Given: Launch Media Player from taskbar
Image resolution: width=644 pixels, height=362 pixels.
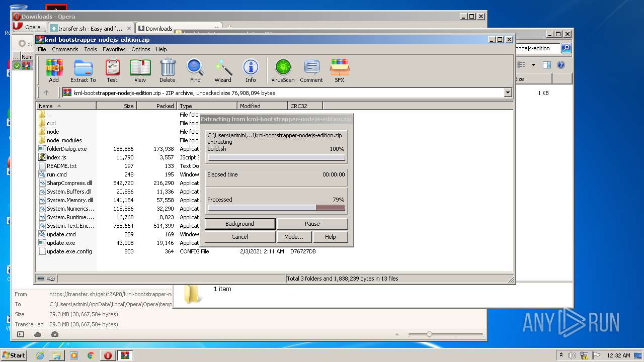Looking at the screenshot, I should pos(74,355).
